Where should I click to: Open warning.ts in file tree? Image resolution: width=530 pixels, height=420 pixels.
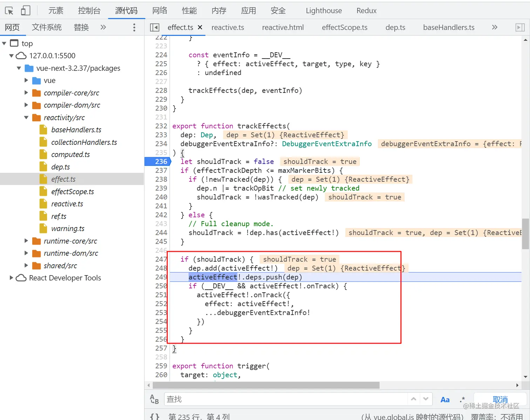point(68,229)
